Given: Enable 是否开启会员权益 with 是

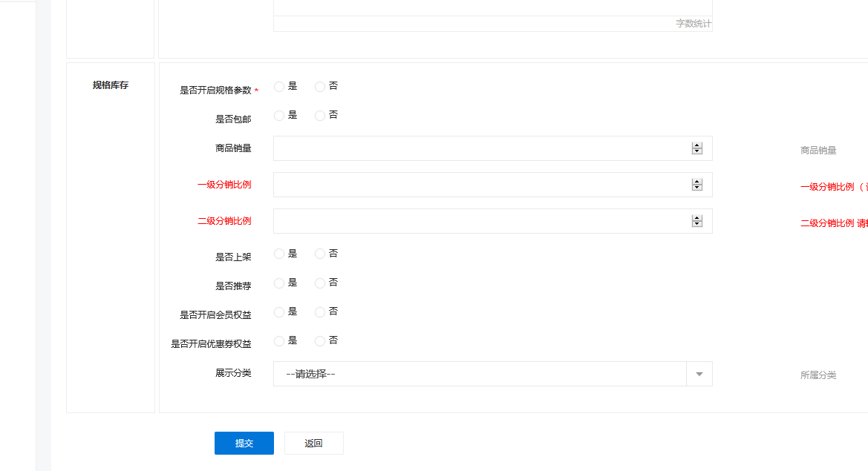Looking at the screenshot, I should coord(279,312).
